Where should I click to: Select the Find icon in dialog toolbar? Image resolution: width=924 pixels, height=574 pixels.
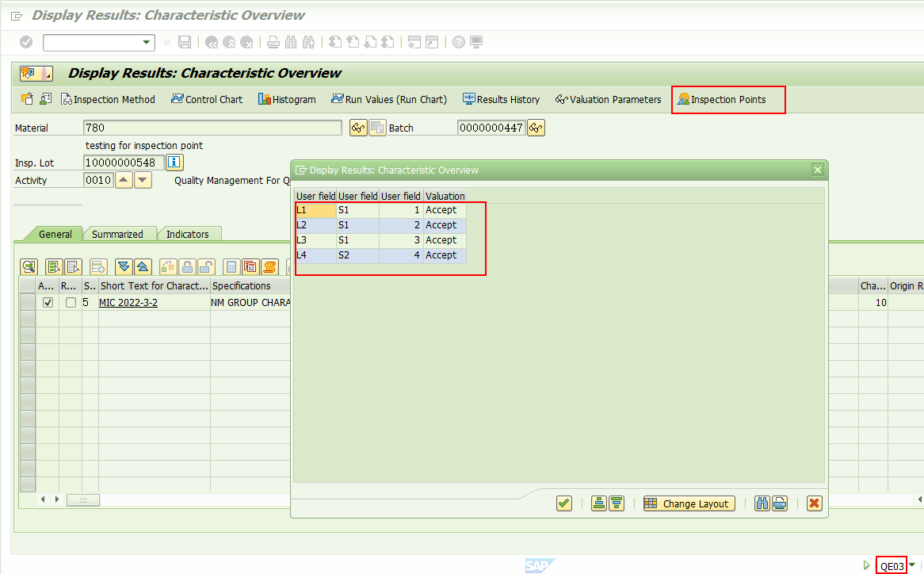[761, 503]
